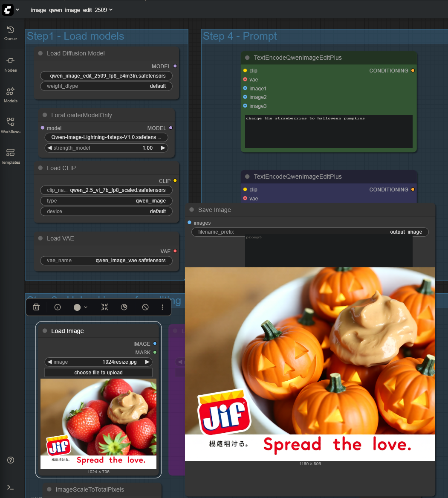Collapse the LoraLoaderModelOnly node
Viewport: 448px width, 498px height.
point(45,115)
